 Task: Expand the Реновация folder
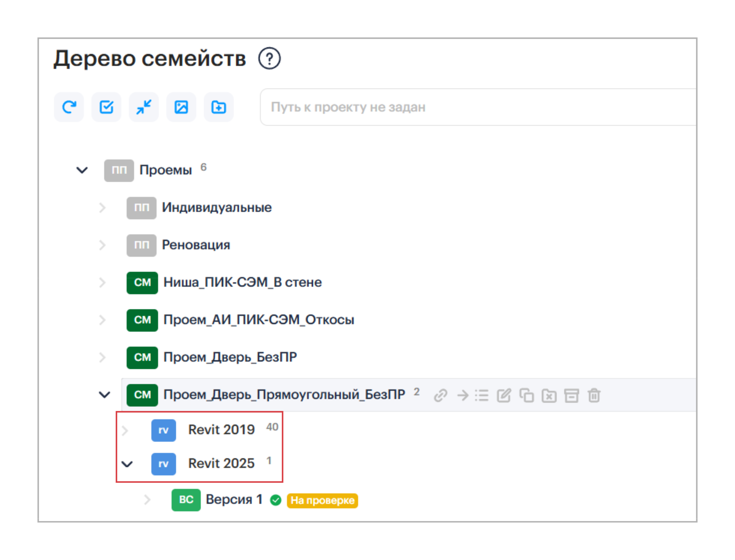pyautogui.click(x=102, y=245)
